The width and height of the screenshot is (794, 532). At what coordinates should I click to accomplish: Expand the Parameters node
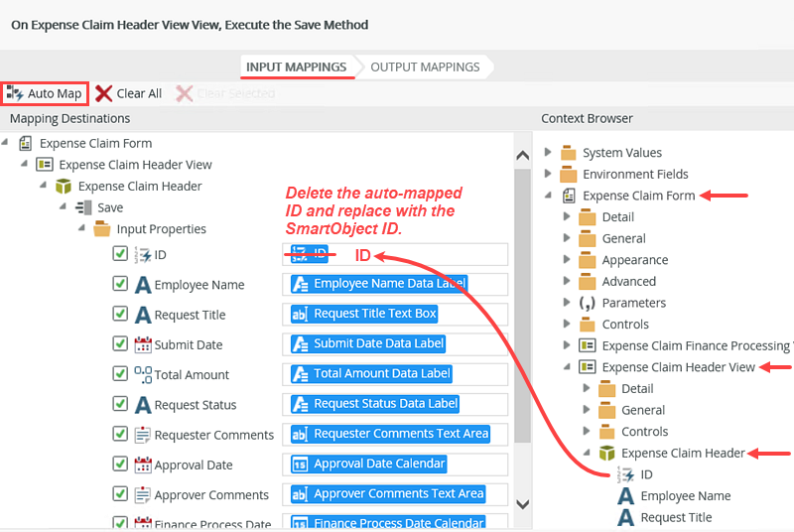[567, 302]
